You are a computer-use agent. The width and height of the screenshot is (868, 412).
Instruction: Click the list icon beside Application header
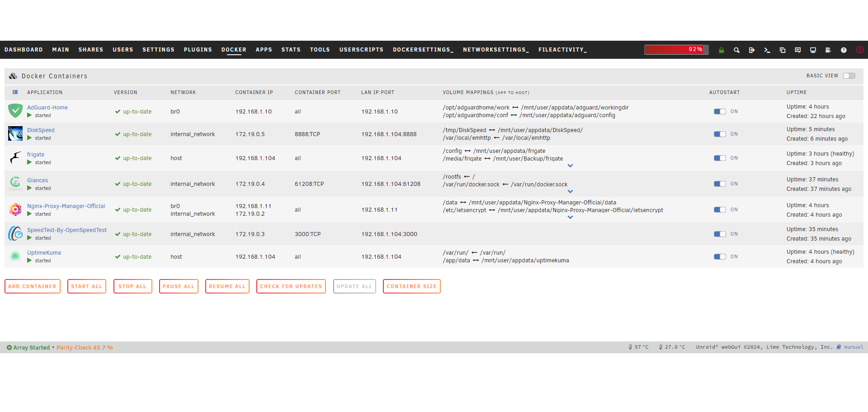point(15,92)
